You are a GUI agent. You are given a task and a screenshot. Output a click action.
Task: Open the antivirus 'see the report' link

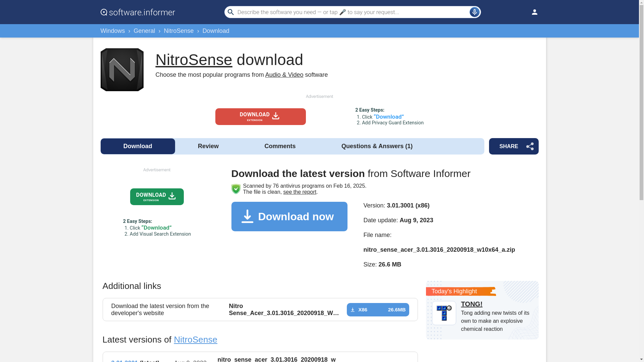(x=300, y=192)
